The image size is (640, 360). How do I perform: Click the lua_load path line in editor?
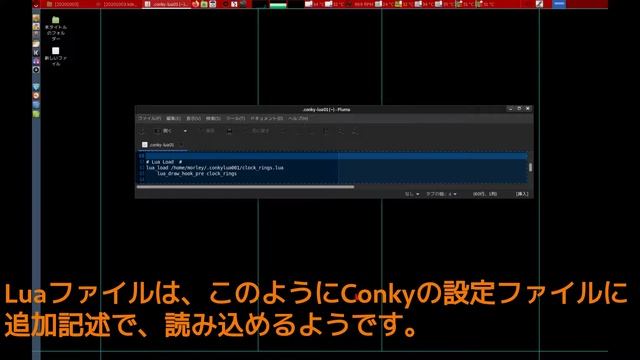click(215, 168)
